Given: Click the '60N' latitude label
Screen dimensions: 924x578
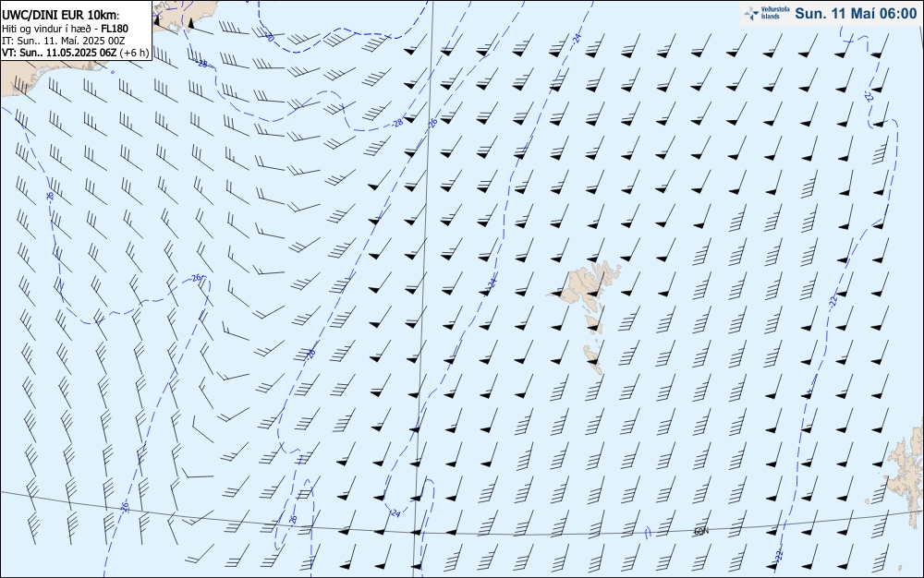Looking at the screenshot, I should coord(700,532).
